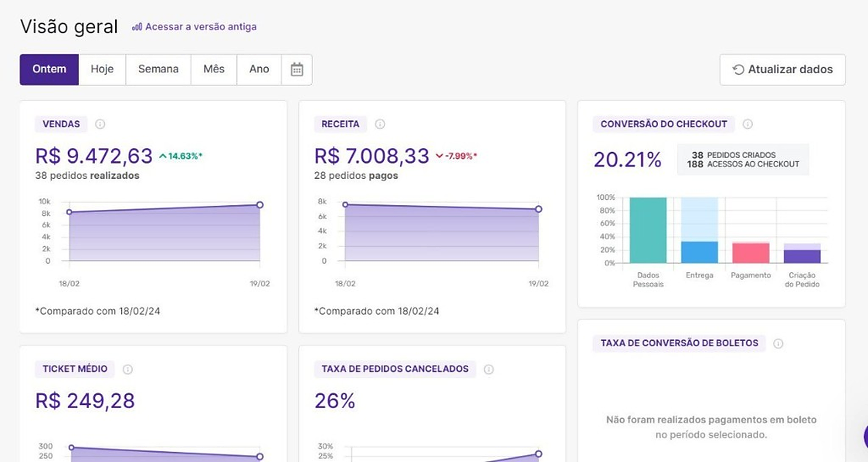868x462 pixels.
Task: Click the 20.21% conversion value
Action: tap(627, 160)
